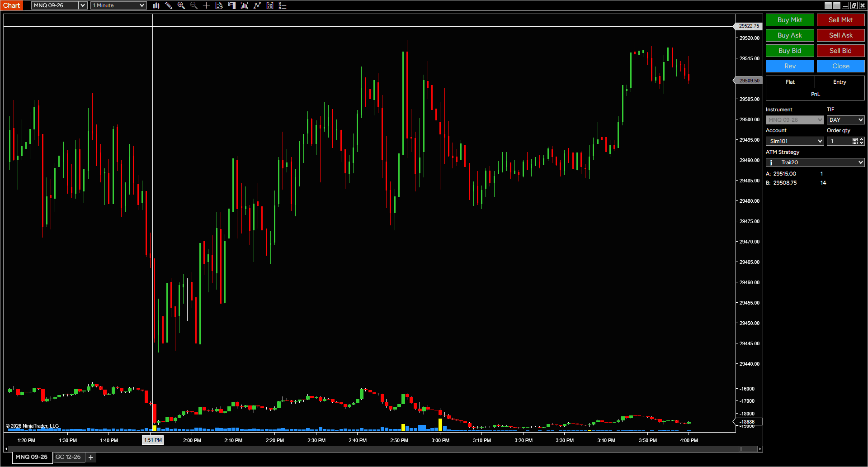Click the Buy Ask button
Image resolution: width=868 pixels, height=467 pixels.
790,35
